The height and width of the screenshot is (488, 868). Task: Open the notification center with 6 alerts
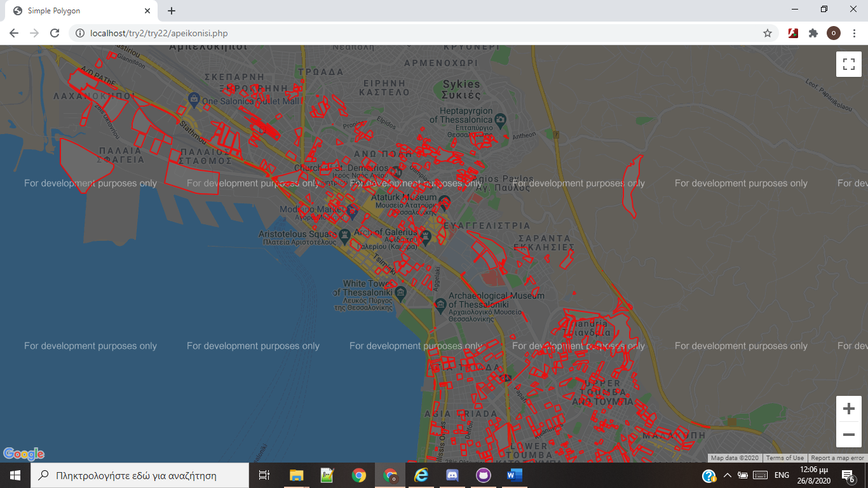tap(848, 475)
